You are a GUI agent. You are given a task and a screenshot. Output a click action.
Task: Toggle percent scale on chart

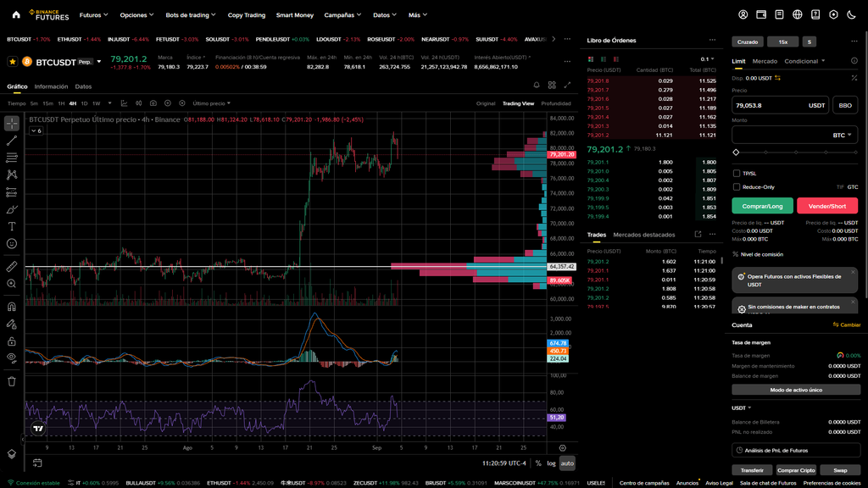coord(538,463)
